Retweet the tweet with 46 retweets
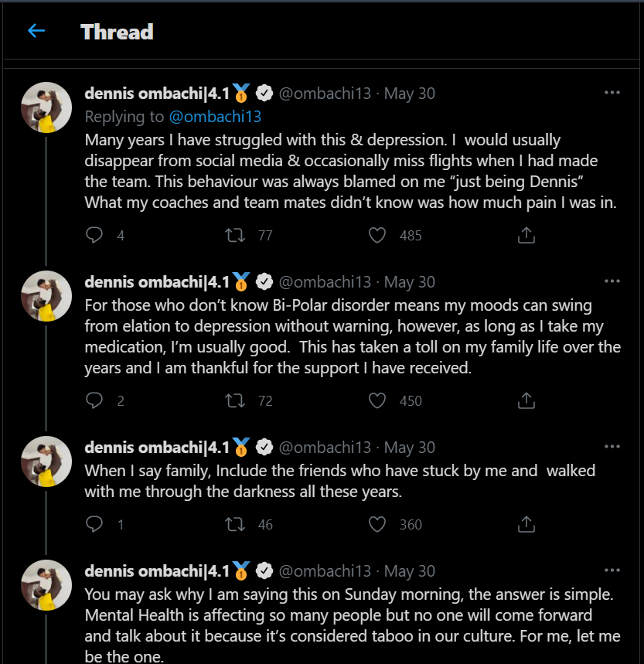 [235, 524]
